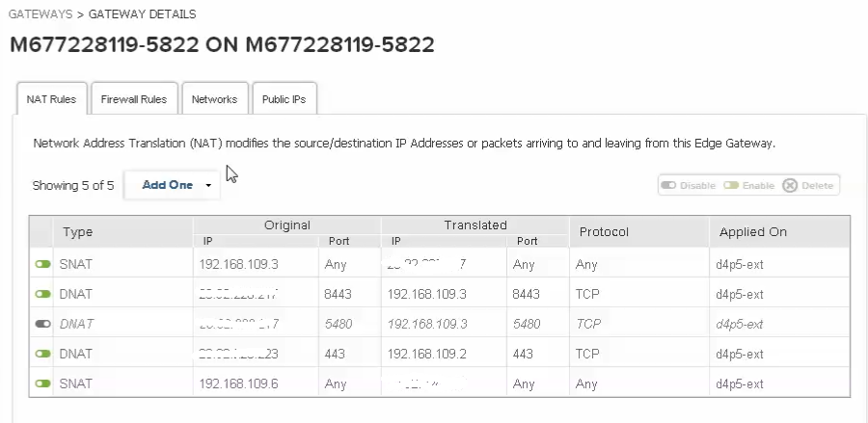Select the Public IPs tab
Viewport: 868px width, 423px height.
(x=284, y=99)
